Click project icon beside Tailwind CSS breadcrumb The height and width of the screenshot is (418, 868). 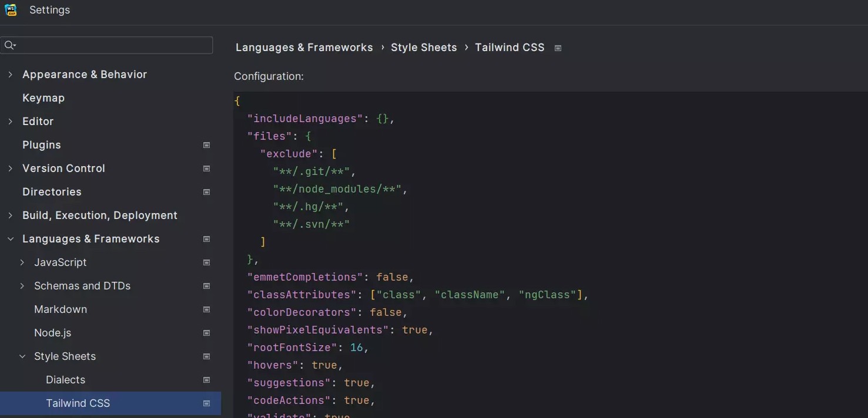tap(558, 48)
